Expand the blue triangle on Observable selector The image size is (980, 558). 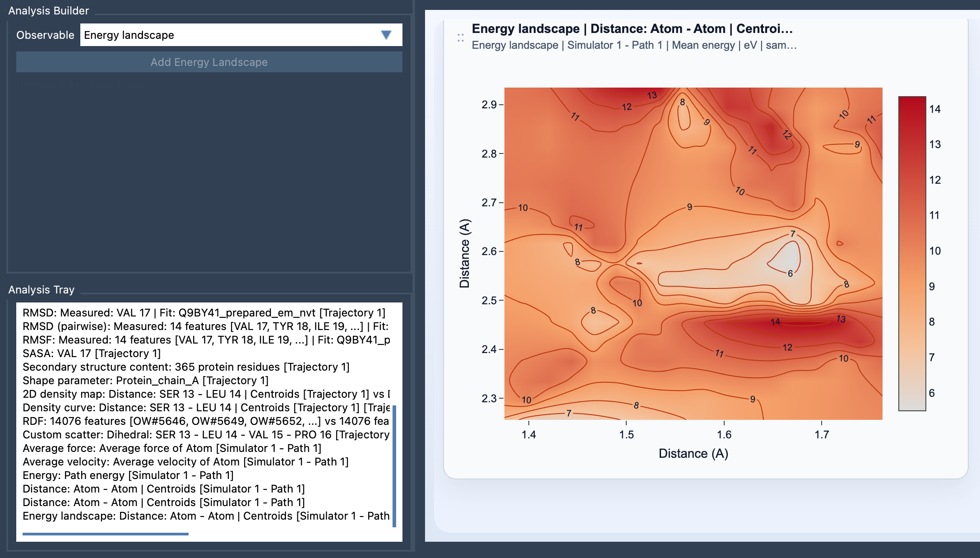[386, 35]
